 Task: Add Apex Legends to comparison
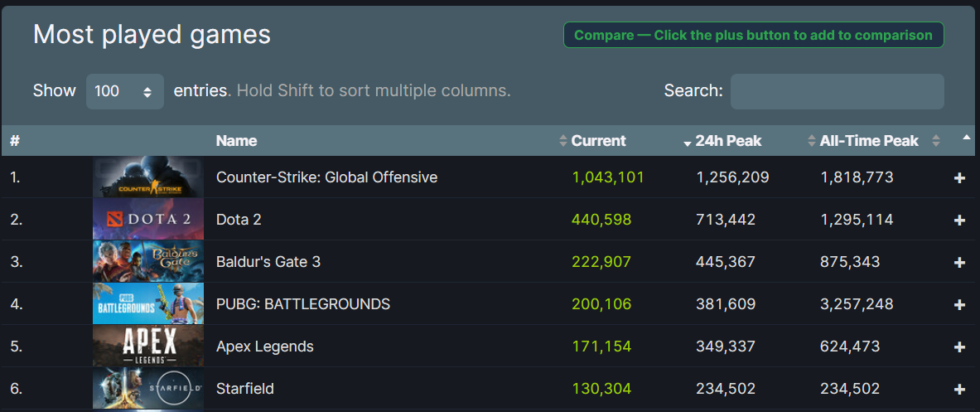(x=959, y=347)
